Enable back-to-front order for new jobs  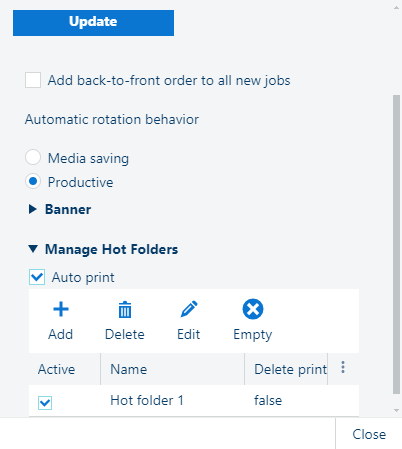pyautogui.click(x=33, y=80)
